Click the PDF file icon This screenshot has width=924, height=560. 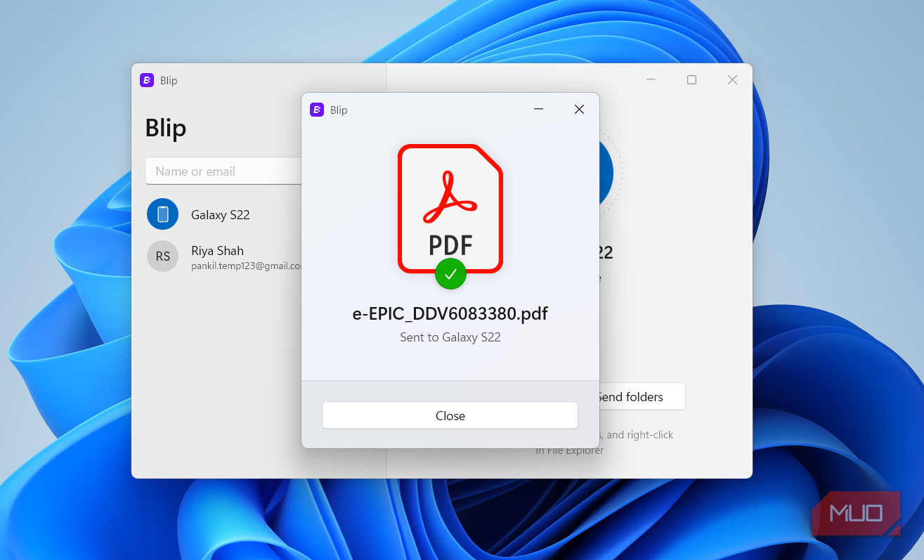[x=450, y=209]
